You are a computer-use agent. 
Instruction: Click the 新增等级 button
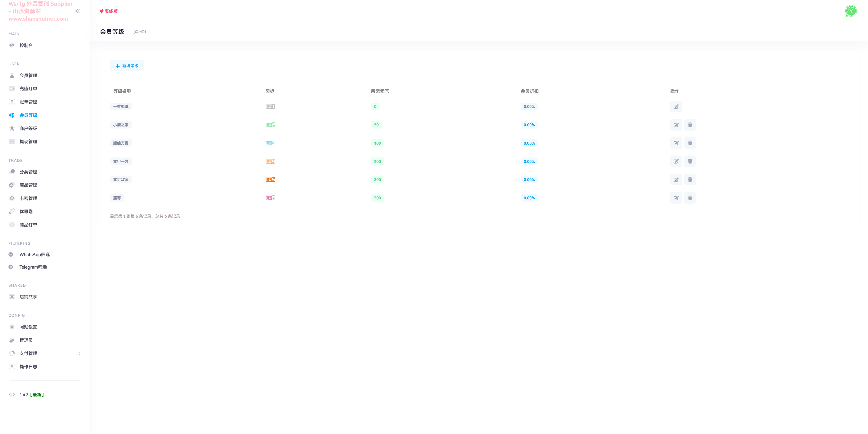127,66
